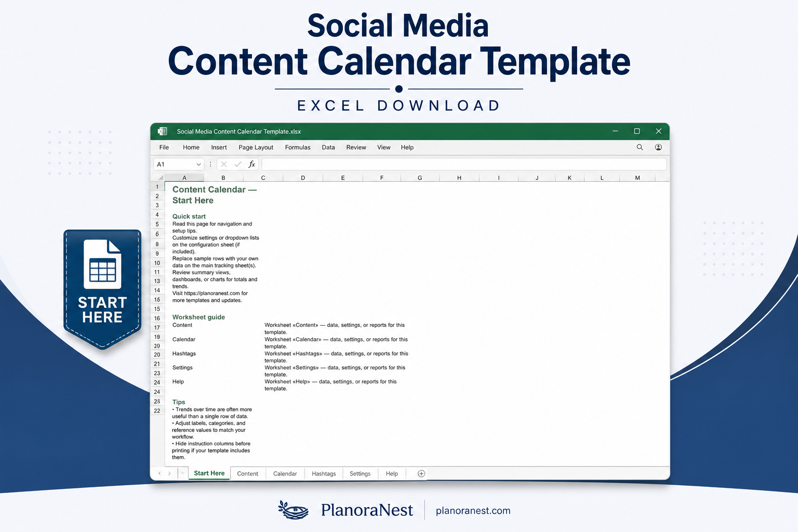Click the formula bar options dots
Viewport: 798px width, 532px height.
(210, 164)
